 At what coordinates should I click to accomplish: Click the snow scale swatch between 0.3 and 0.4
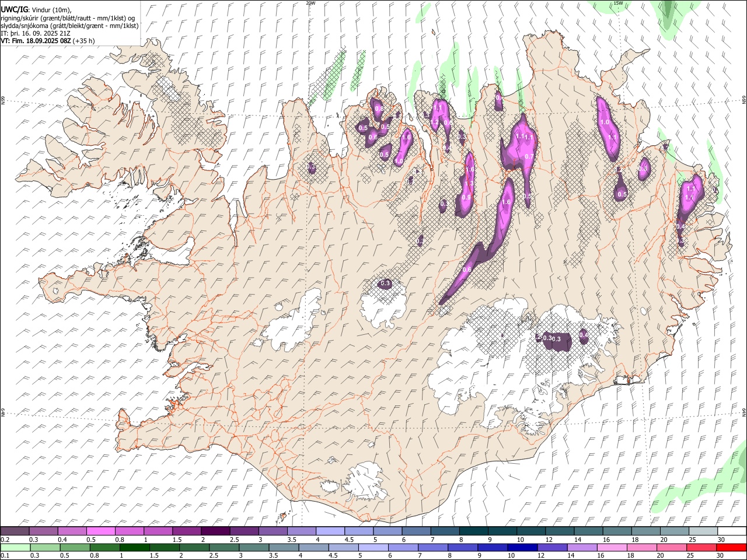pyautogui.click(x=43, y=531)
